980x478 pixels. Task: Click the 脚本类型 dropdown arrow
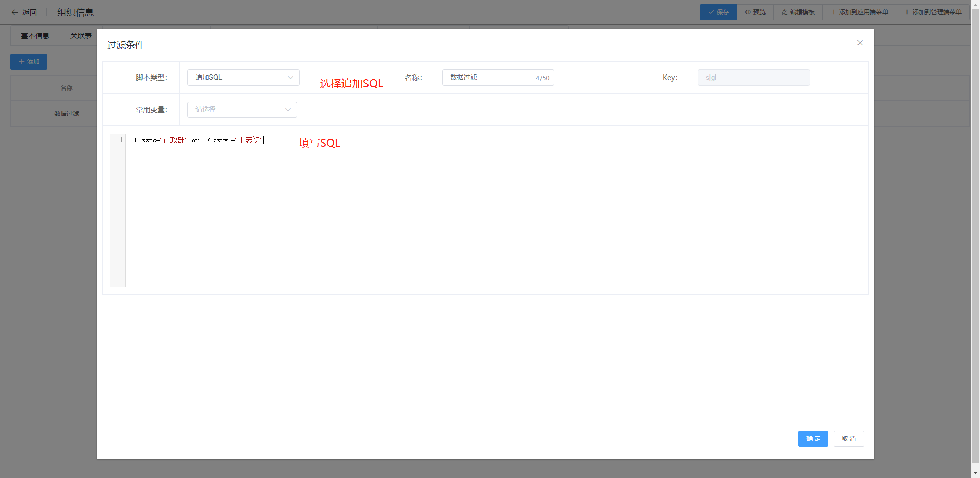(x=290, y=78)
